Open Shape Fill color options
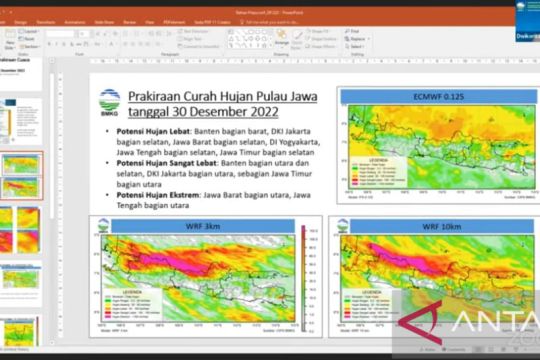This screenshot has width=540, height=360. (318, 31)
